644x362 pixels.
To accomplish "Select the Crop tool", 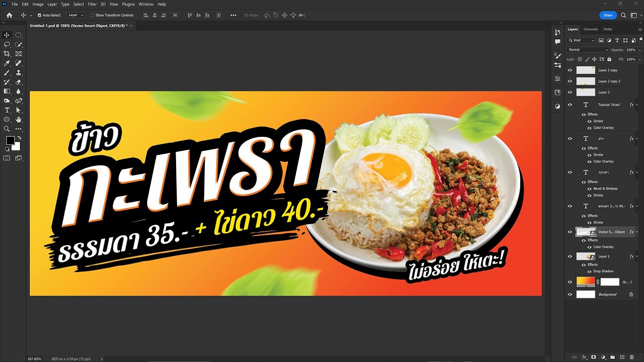I will pos(7,54).
